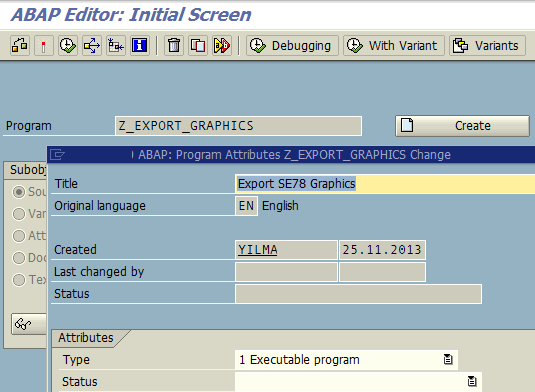
Task: Click the YILMA creator link
Action: [x=258, y=250]
